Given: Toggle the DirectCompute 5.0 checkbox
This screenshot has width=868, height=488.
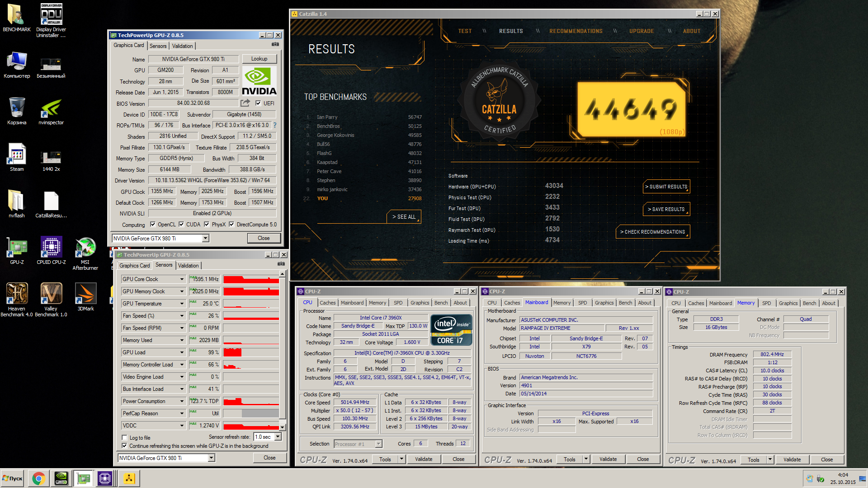Looking at the screenshot, I should click(x=231, y=224).
